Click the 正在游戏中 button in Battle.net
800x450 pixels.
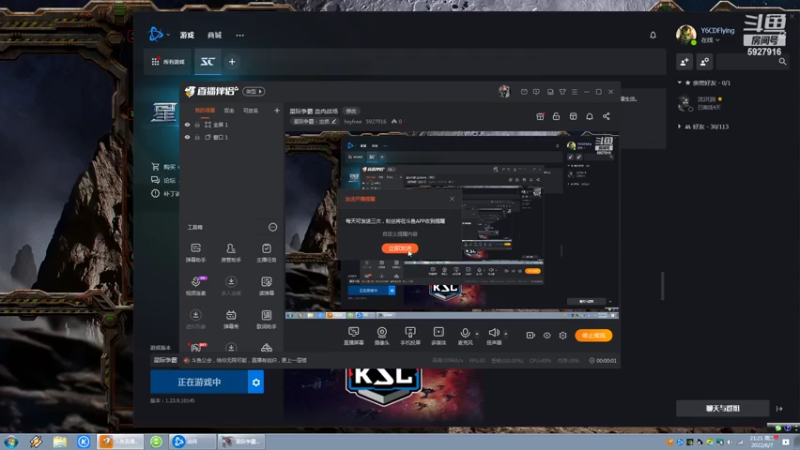click(199, 382)
